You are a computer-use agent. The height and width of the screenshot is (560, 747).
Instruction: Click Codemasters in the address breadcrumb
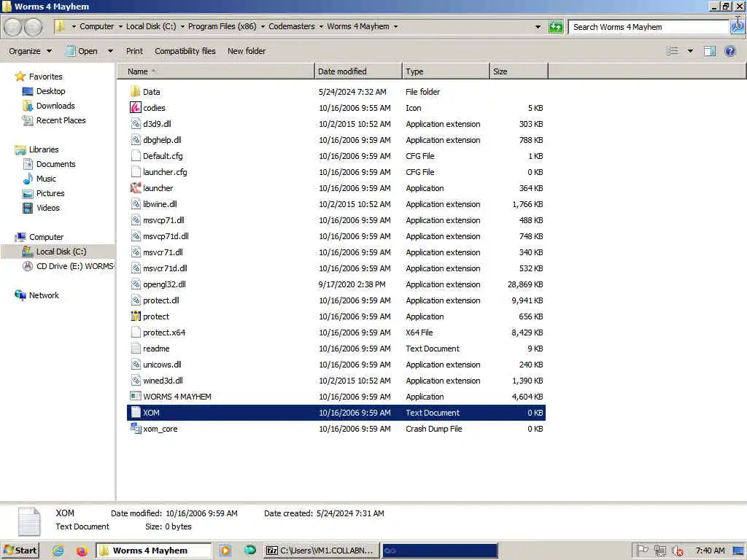(292, 27)
